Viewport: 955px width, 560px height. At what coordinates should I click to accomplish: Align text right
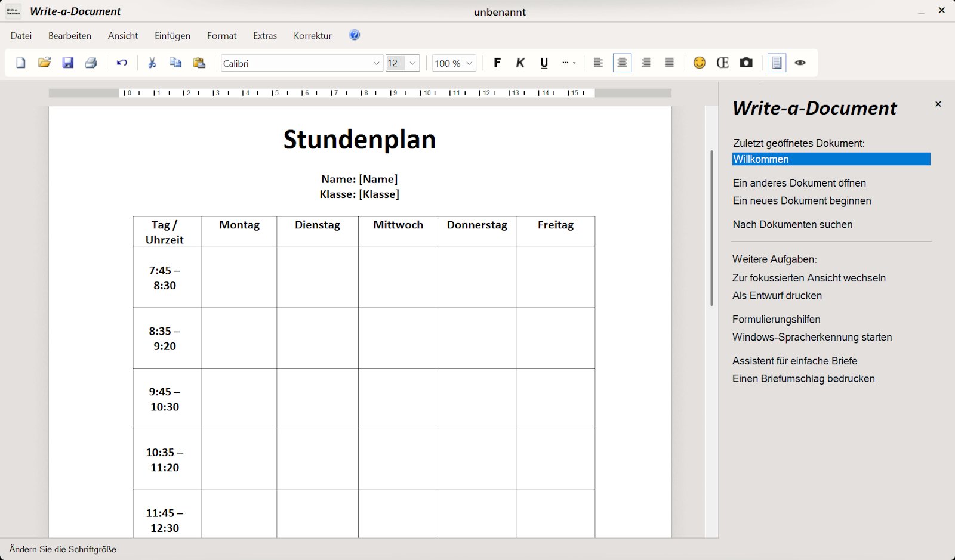point(646,63)
